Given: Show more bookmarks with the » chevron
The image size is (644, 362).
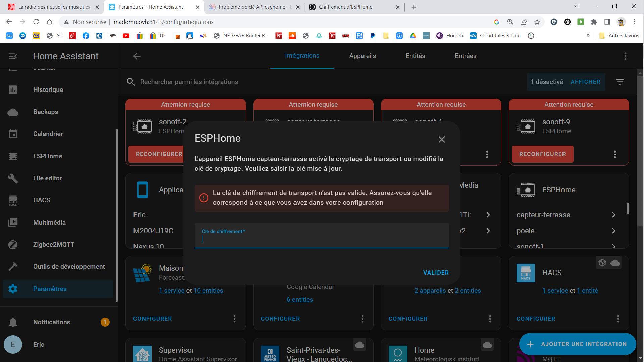Looking at the screenshot, I should (588, 36).
